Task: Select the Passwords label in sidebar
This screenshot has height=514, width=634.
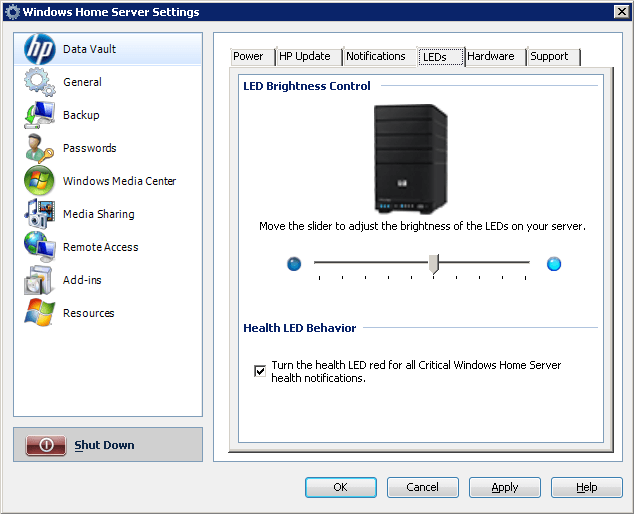Action: (90, 148)
